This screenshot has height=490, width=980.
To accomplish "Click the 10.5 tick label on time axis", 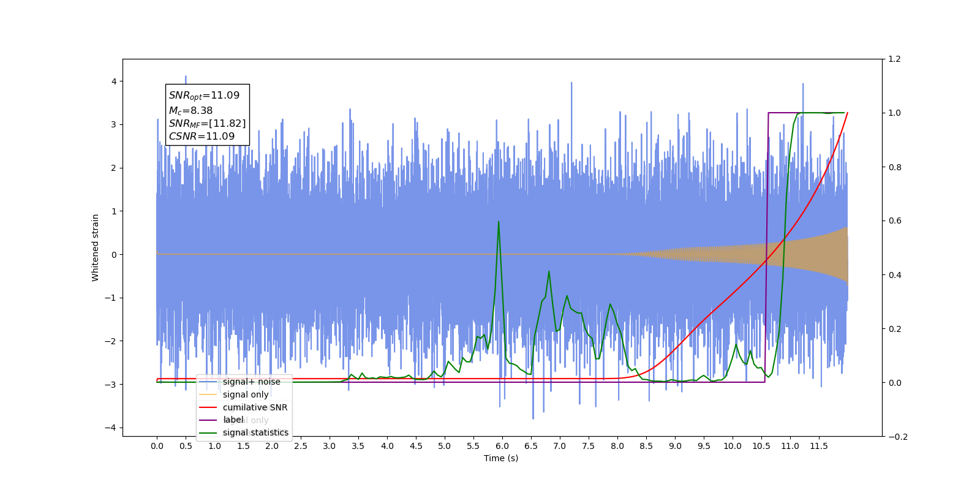I will click(761, 446).
